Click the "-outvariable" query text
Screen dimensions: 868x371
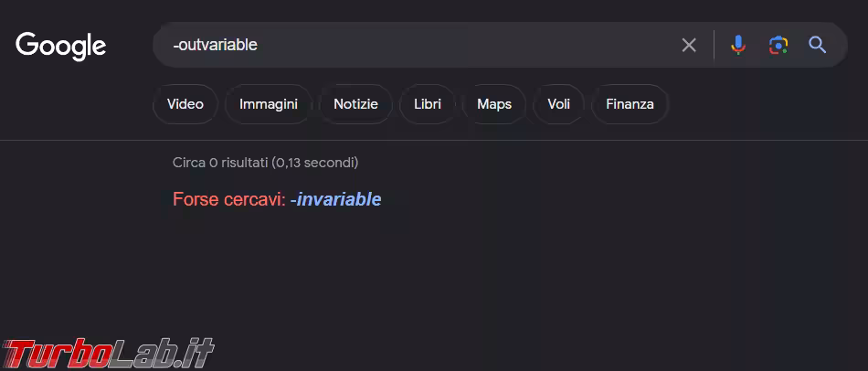215,45
